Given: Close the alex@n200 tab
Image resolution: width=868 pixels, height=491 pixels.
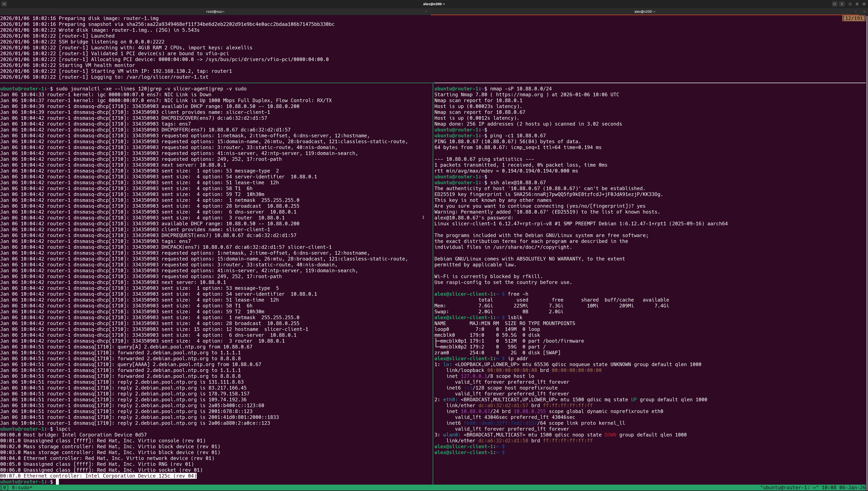Looking at the screenshot, I should (x=856, y=11).
